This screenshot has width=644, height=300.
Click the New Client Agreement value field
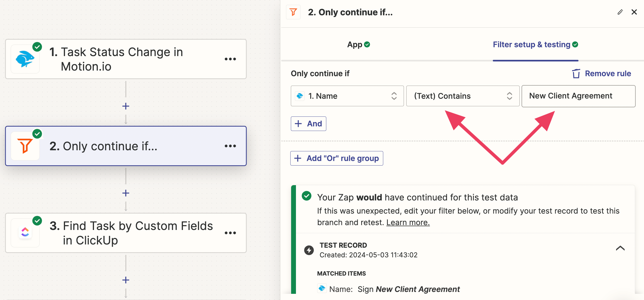click(578, 96)
